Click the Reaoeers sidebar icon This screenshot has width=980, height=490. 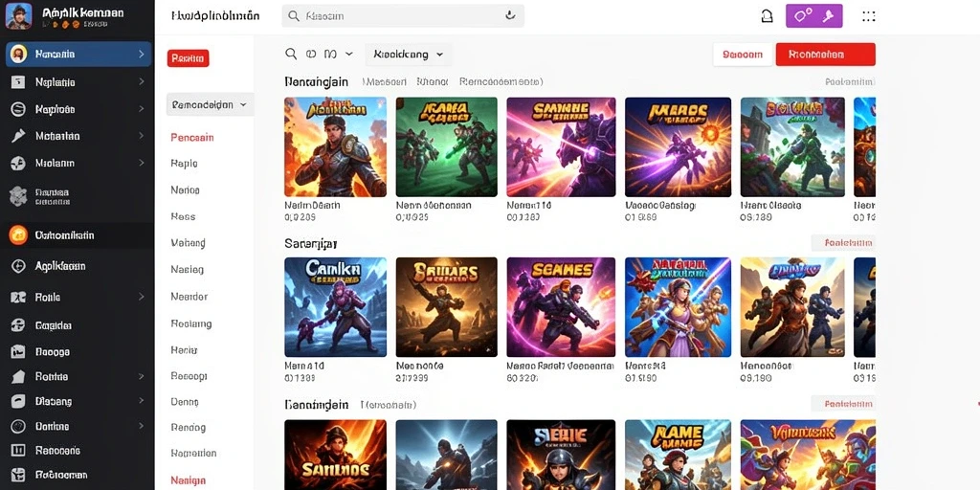[x=18, y=450]
